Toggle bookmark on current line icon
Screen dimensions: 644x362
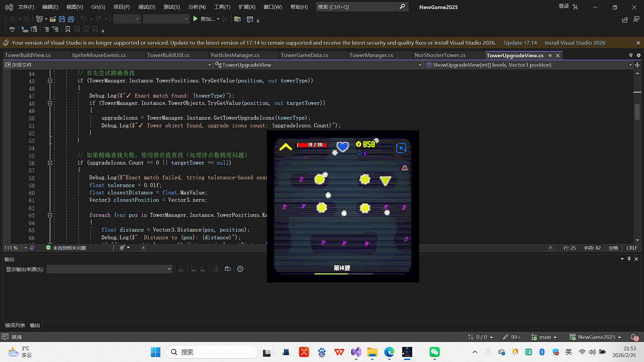[x=67, y=29]
